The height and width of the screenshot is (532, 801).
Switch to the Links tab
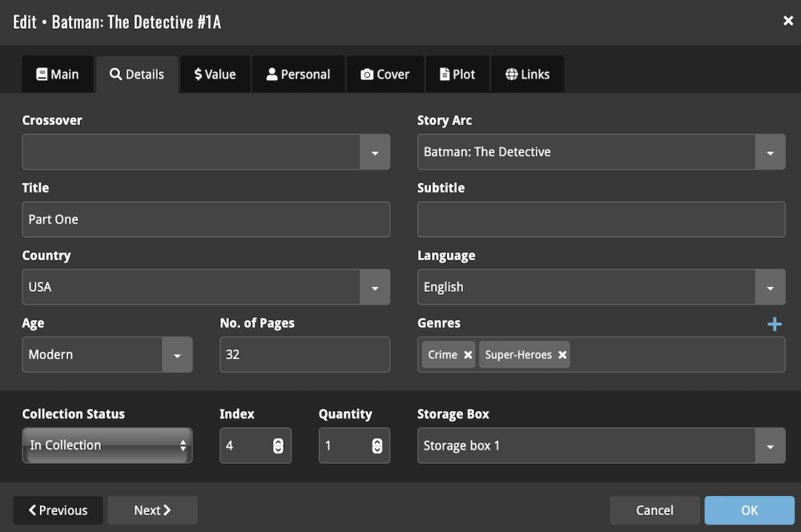[x=527, y=75]
